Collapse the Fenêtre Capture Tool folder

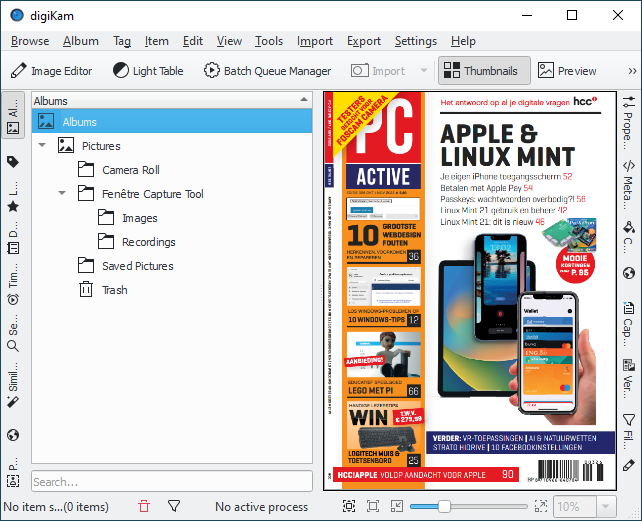pos(62,193)
